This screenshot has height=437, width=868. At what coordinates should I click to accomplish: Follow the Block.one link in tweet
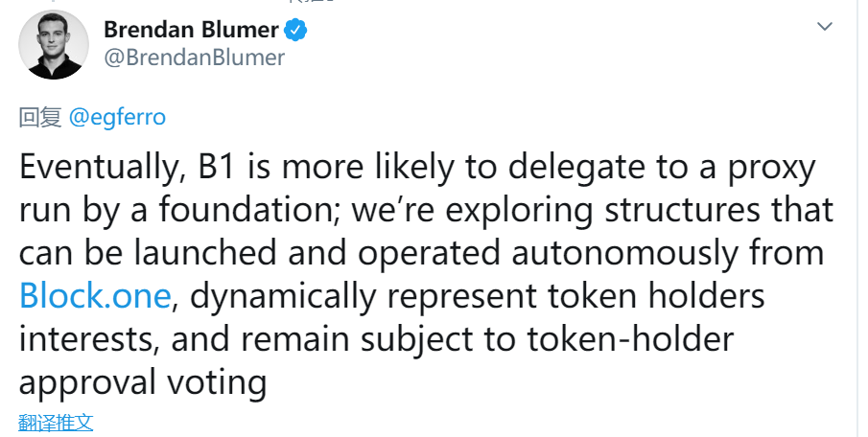pos(95,296)
